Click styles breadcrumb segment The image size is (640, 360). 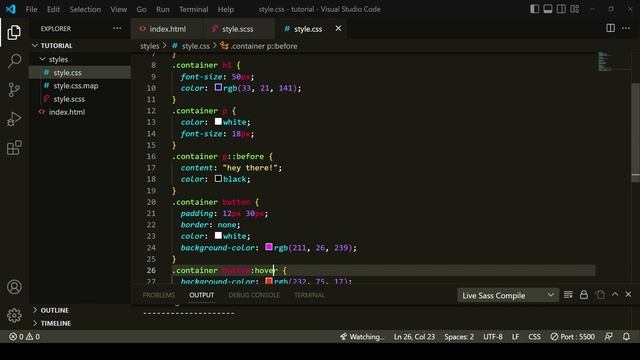(149, 46)
